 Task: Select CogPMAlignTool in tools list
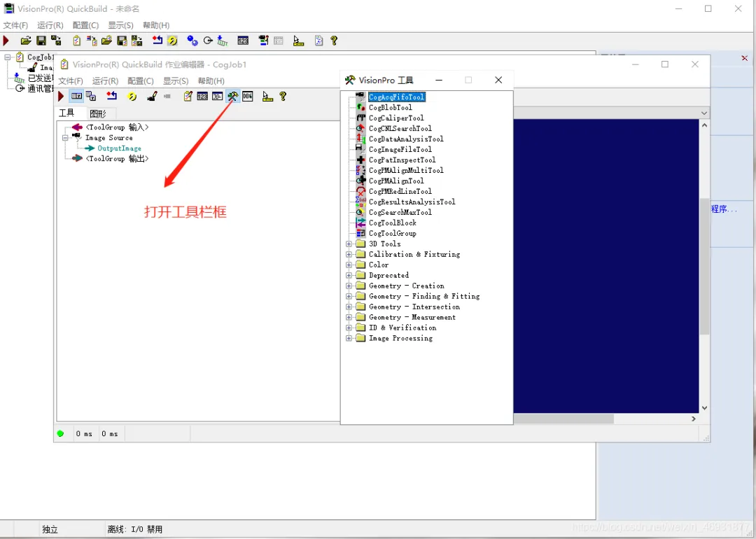click(x=396, y=181)
